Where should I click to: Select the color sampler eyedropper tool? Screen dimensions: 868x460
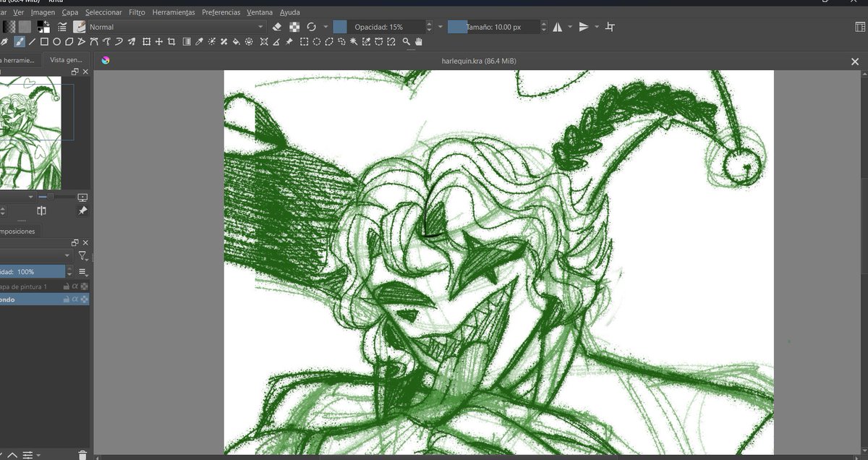(x=198, y=41)
